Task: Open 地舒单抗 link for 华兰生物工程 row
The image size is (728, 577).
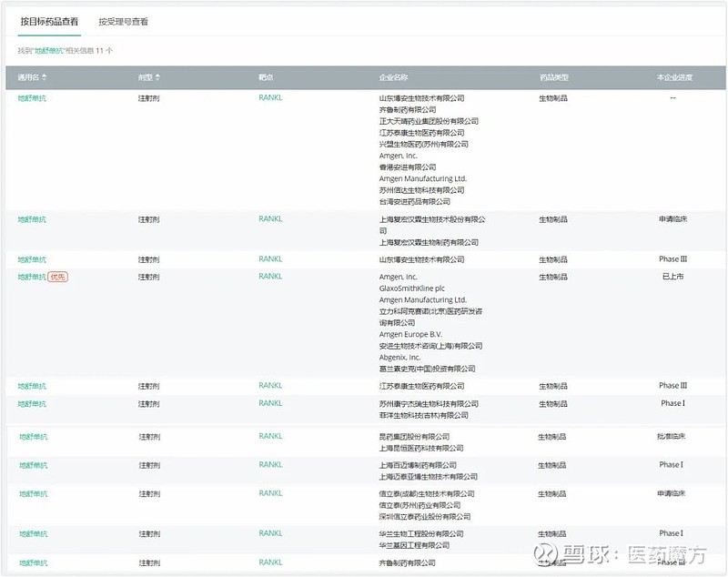Action: pyautogui.click(x=34, y=534)
